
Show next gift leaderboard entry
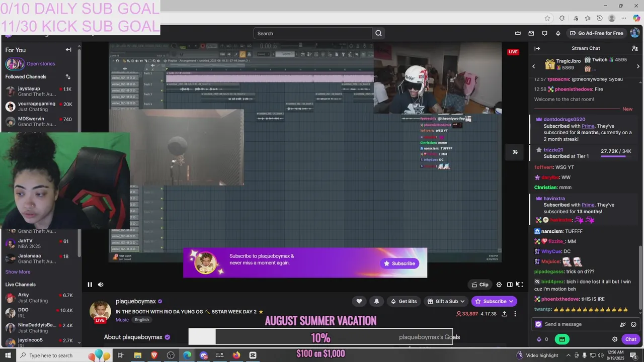639,66
